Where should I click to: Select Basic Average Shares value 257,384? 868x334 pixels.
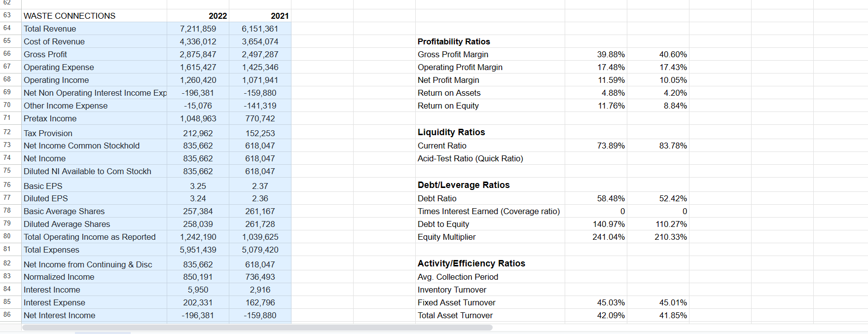tap(198, 211)
